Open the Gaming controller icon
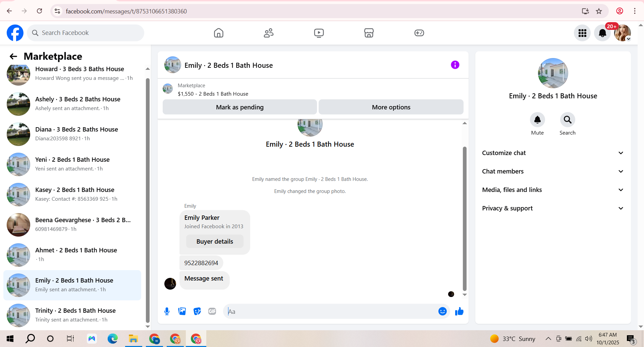This screenshot has height=347, width=644. (x=419, y=33)
